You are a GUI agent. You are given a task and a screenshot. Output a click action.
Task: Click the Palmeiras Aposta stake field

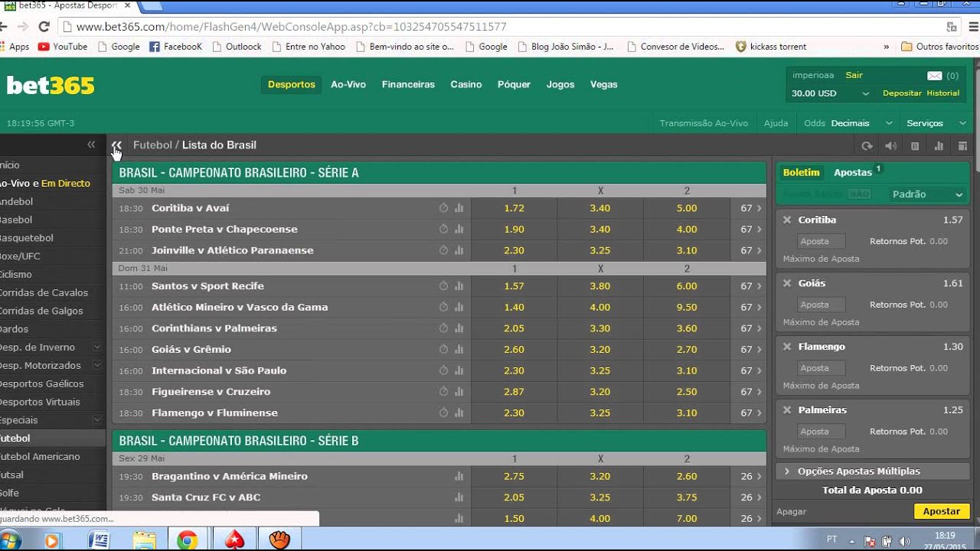(x=820, y=432)
